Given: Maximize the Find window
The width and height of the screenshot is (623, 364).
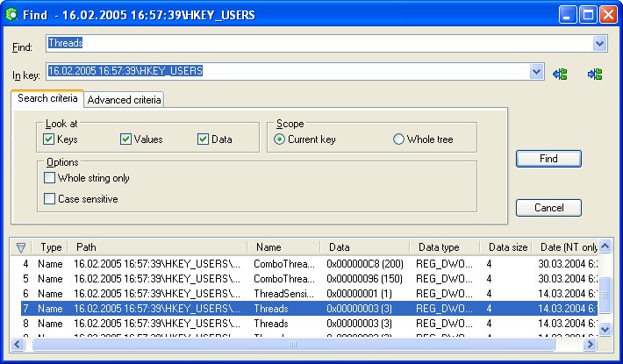Looking at the screenshot, I should [x=588, y=15].
